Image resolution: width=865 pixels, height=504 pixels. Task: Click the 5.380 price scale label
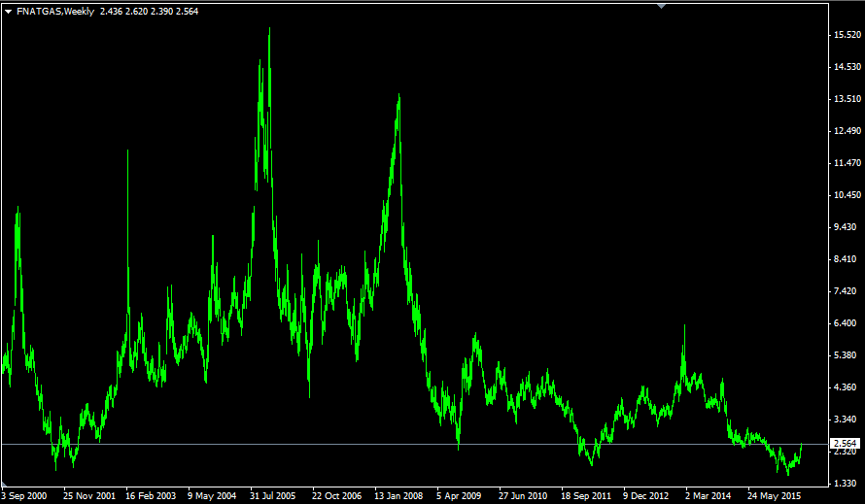[x=848, y=355]
